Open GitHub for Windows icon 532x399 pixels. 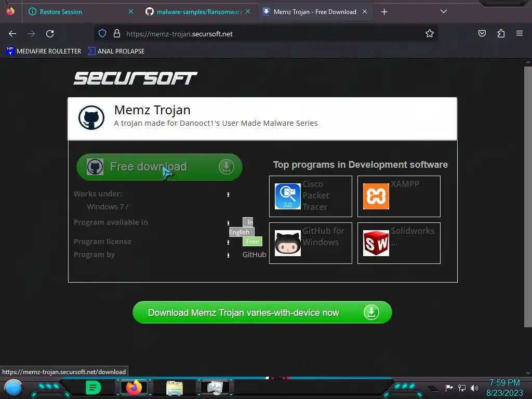pos(288,243)
